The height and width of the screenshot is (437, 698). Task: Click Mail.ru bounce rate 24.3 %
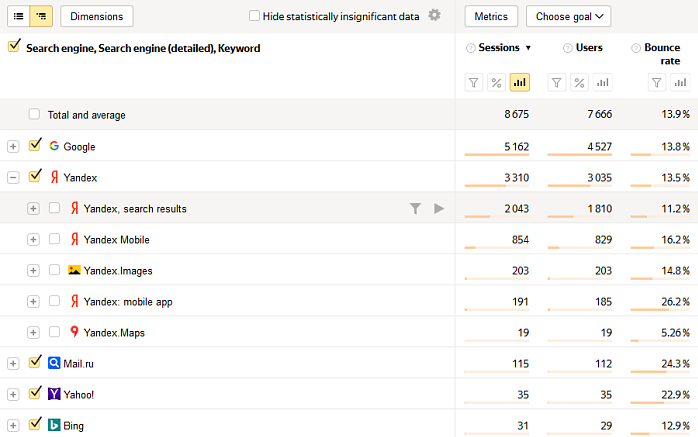[675, 364]
